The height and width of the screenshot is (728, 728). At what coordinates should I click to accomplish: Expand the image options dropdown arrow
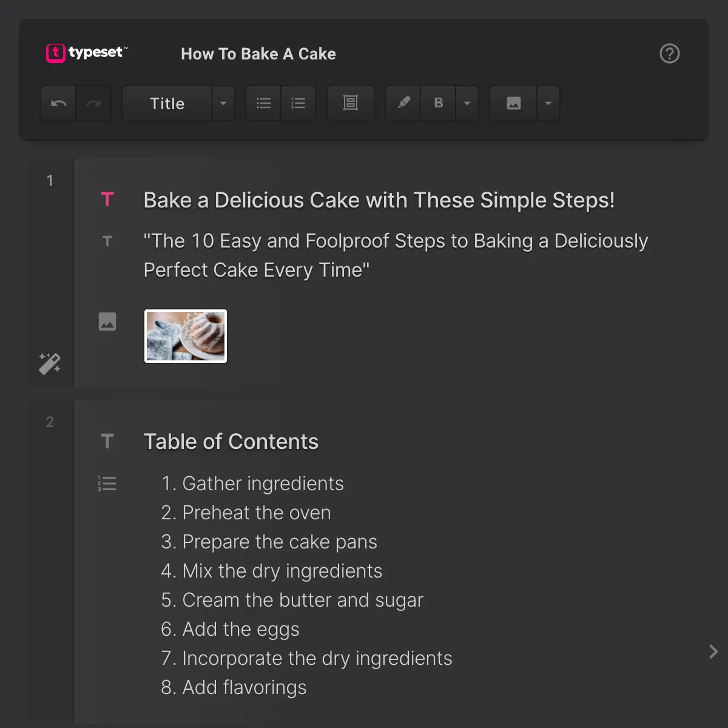point(548,104)
